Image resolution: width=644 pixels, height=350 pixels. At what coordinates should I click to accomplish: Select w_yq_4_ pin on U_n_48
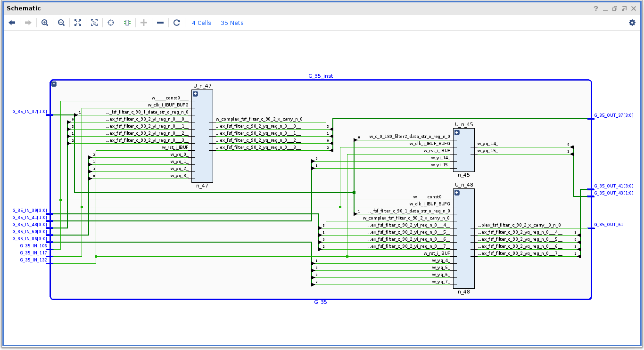coord(441,260)
